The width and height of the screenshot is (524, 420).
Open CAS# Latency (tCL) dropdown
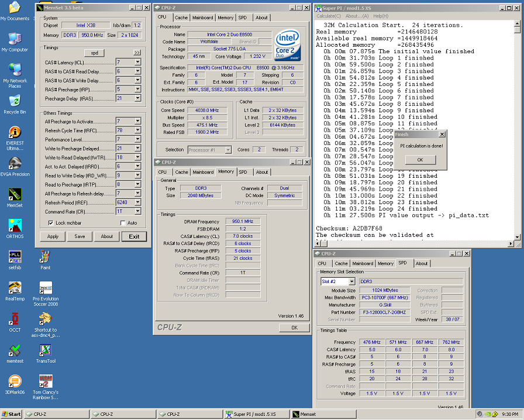pyautogui.click(x=137, y=62)
